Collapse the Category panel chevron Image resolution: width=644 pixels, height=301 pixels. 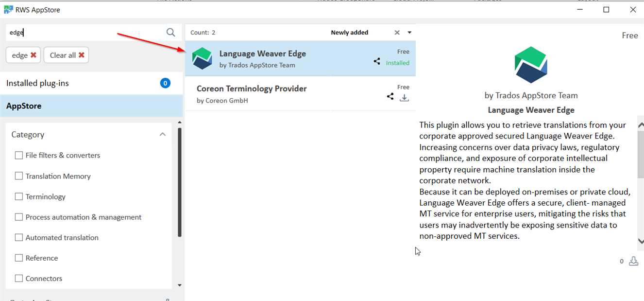[x=163, y=134]
